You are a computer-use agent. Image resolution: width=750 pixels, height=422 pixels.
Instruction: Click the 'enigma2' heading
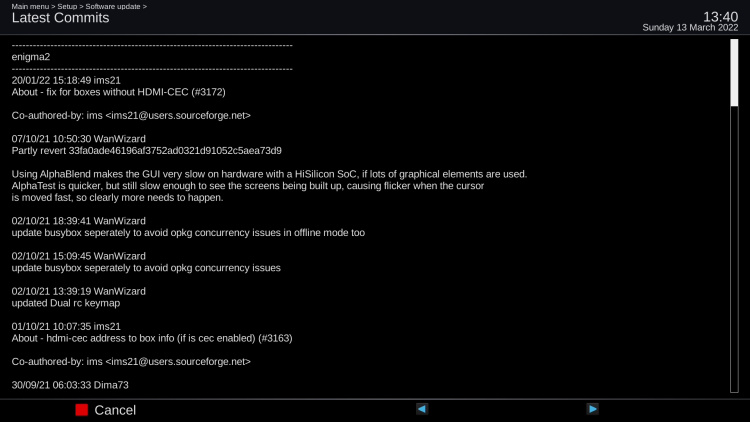coord(31,57)
